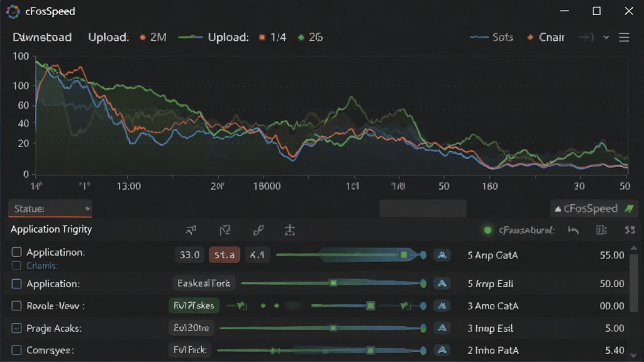
Task: Click the value 55.00
Action: [611, 255]
